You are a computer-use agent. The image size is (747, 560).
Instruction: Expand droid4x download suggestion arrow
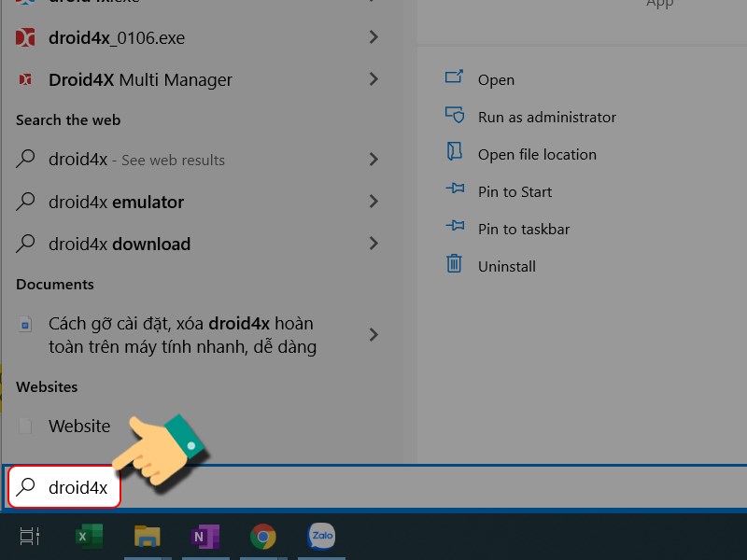pyautogui.click(x=373, y=244)
